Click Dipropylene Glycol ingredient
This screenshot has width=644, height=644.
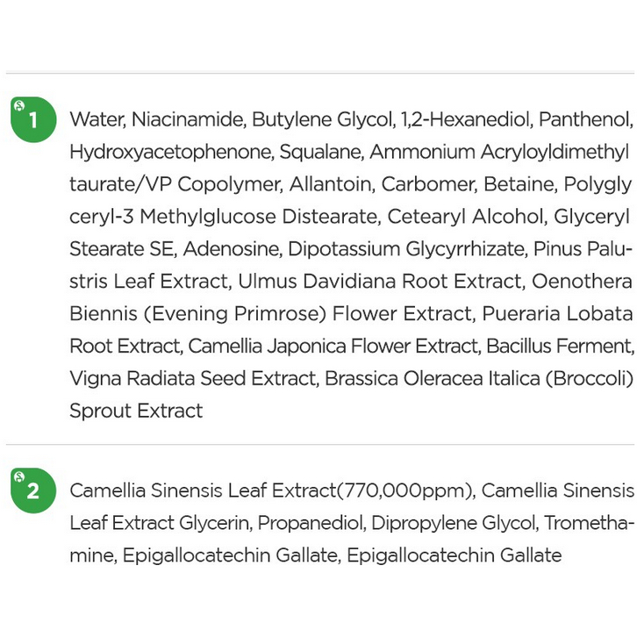(x=455, y=523)
